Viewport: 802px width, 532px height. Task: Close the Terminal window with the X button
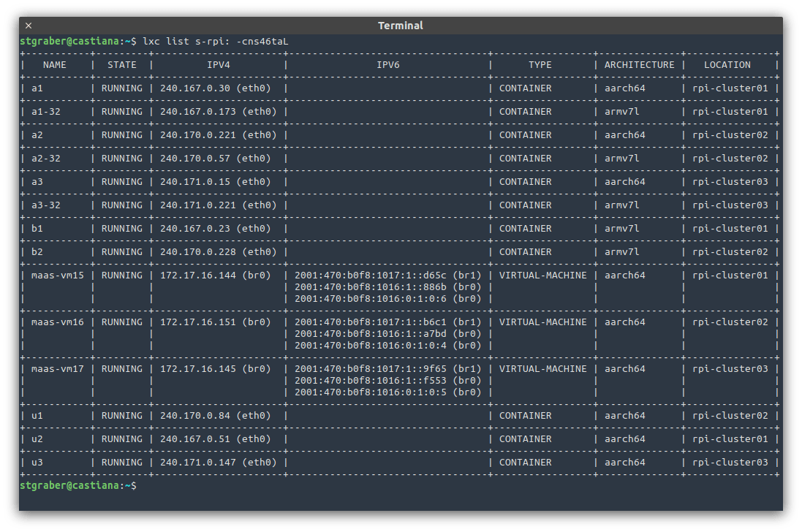pyautogui.click(x=29, y=26)
